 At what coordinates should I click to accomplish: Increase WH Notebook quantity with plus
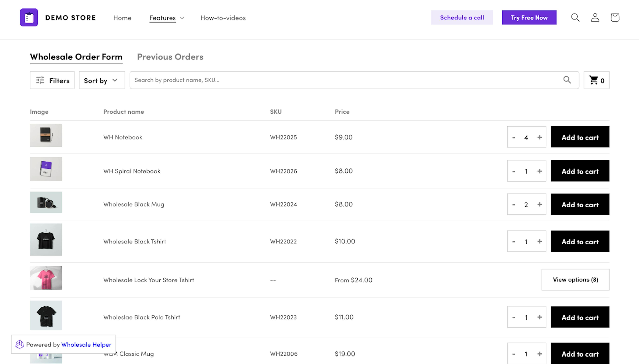pos(540,137)
